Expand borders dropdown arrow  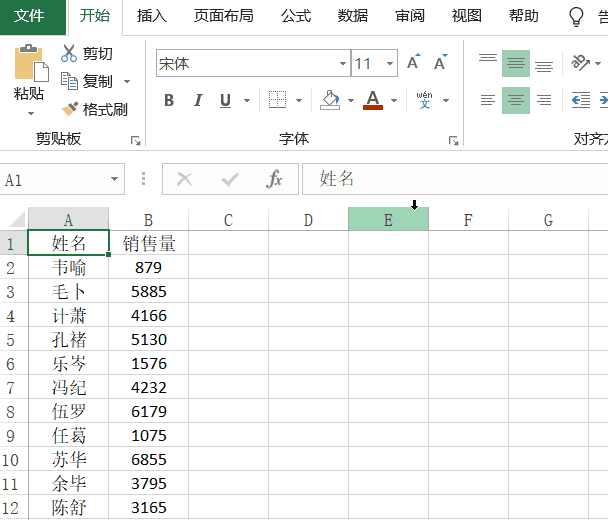[299, 100]
